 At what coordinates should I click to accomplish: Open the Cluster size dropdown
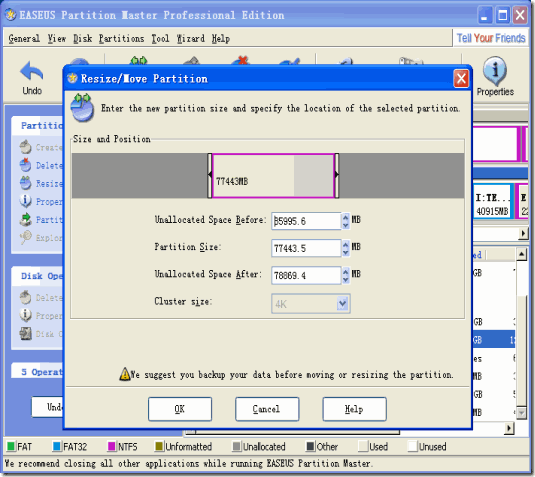coord(342,303)
